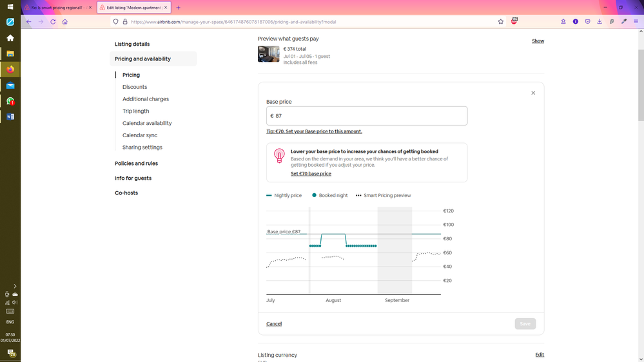Click the Base price input field
Screen dimensions: 644x362
pyautogui.click(x=367, y=116)
